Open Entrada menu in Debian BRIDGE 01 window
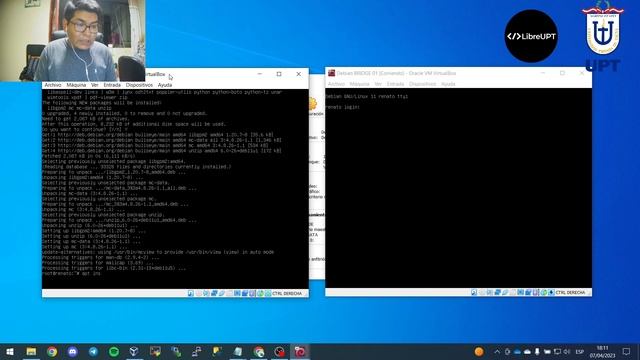The width and height of the screenshot is (640, 360). [396, 84]
